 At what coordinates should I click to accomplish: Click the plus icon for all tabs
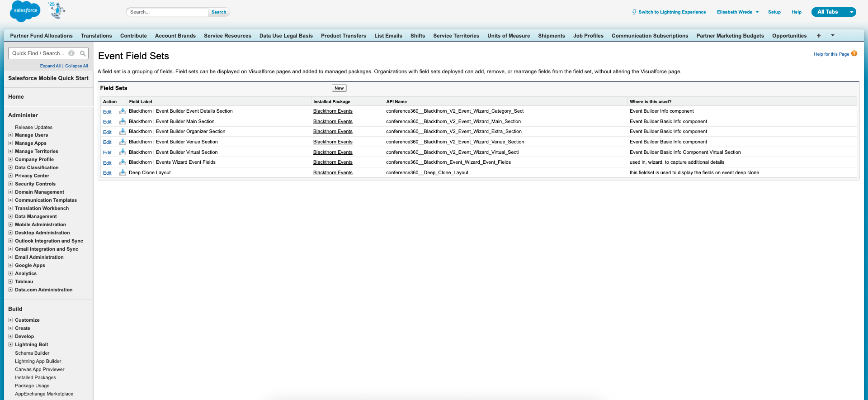click(x=819, y=36)
